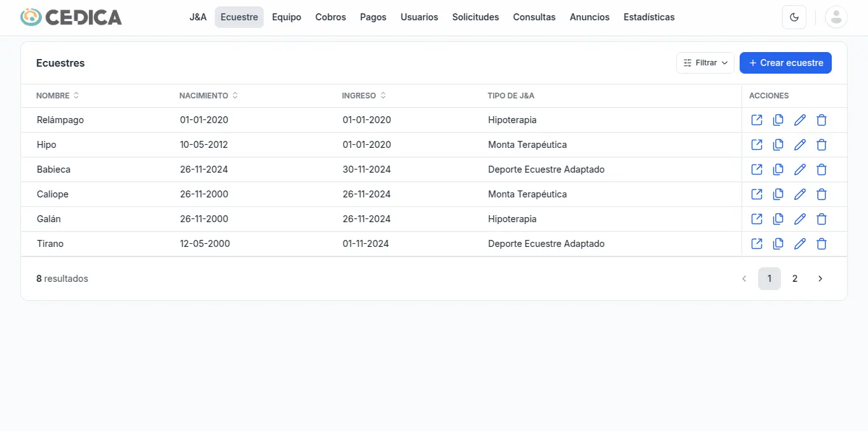The image size is (868, 431).
Task: Delete the Caliope horse entry
Action: (x=822, y=194)
